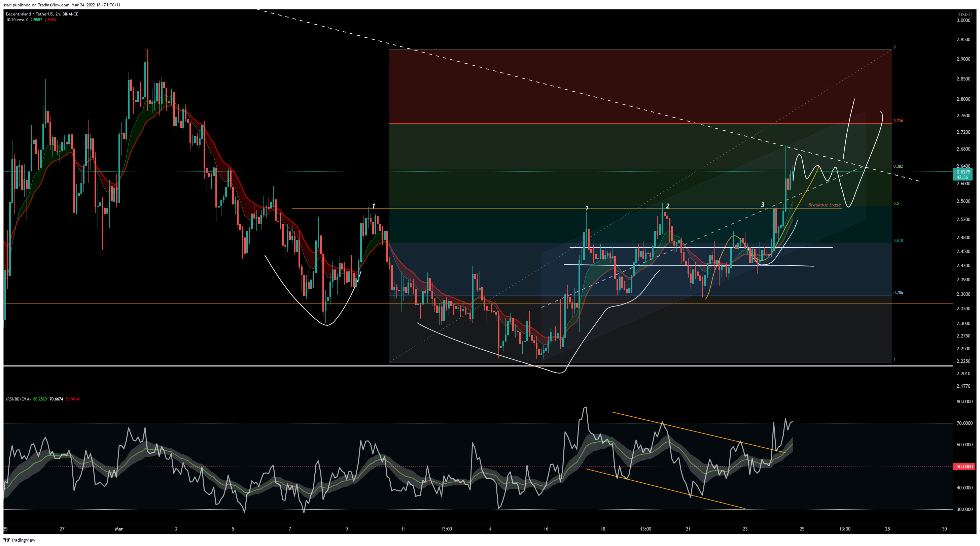Screen dimensions: 980x546
Task: Click the 2.9500 price axis label
Action: pos(963,40)
